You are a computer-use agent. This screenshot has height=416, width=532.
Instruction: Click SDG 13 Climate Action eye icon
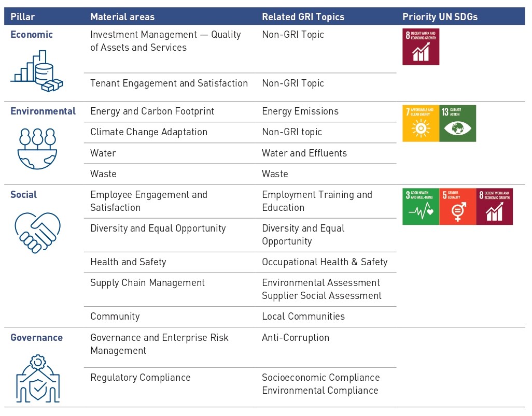457,123
